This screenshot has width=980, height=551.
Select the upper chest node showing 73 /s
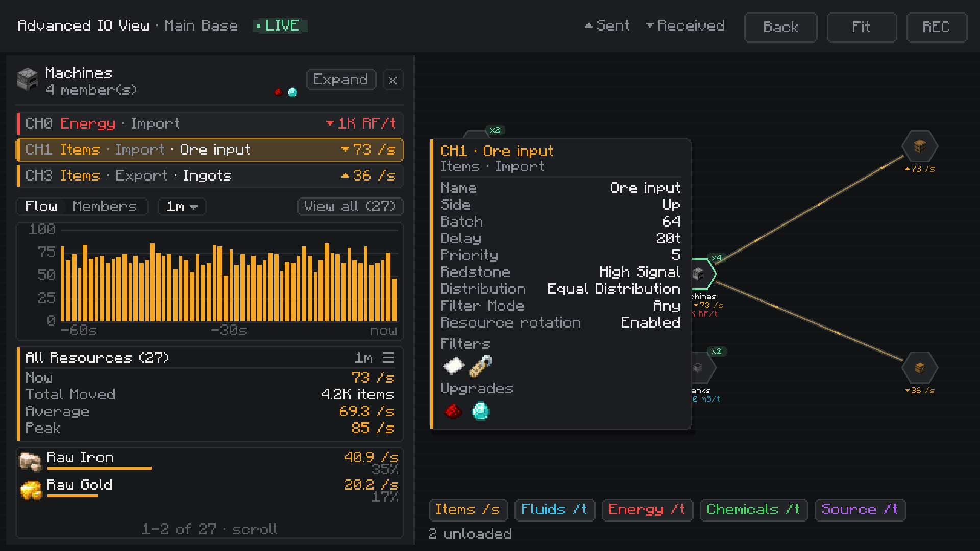(x=920, y=146)
